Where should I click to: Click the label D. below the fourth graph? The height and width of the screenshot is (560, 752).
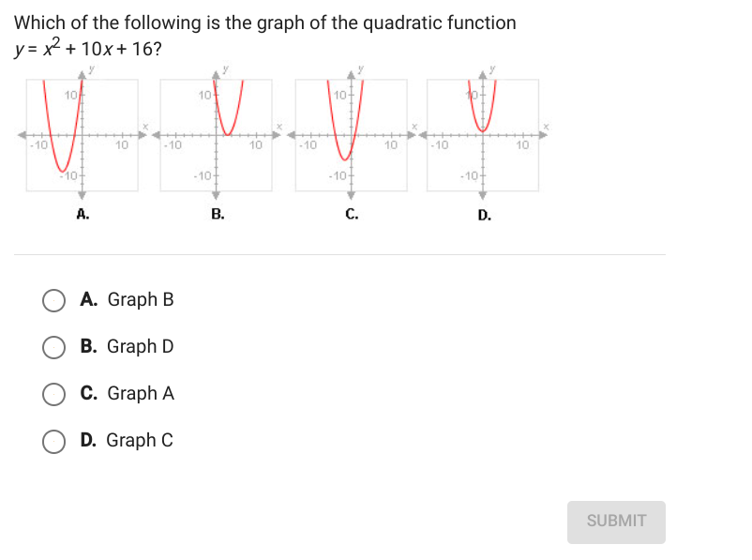pos(484,215)
